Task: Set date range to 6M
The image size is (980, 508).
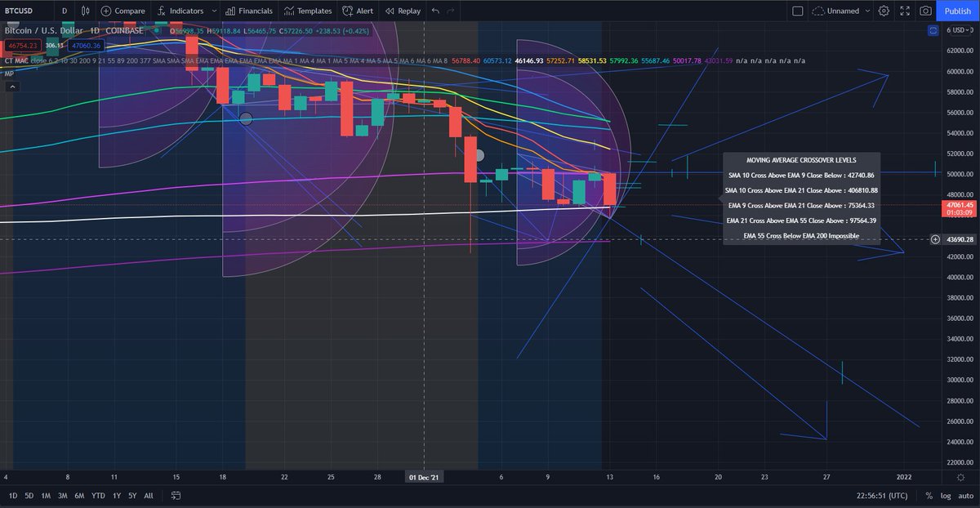Action: tap(80, 496)
